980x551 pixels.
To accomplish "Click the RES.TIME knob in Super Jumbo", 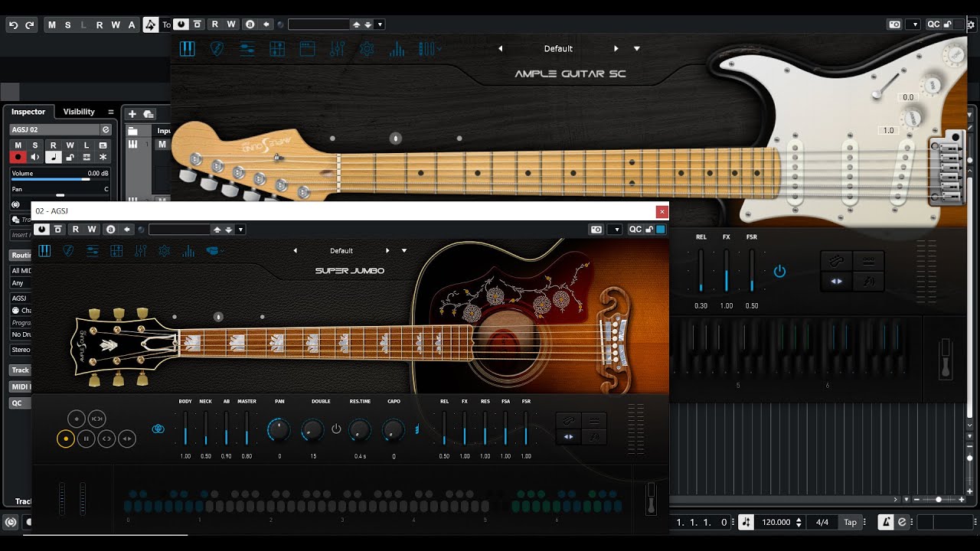I will coord(360,430).
